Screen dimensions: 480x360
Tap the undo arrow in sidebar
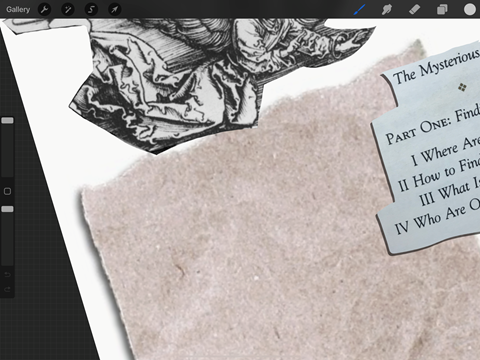tap(7, 275)
